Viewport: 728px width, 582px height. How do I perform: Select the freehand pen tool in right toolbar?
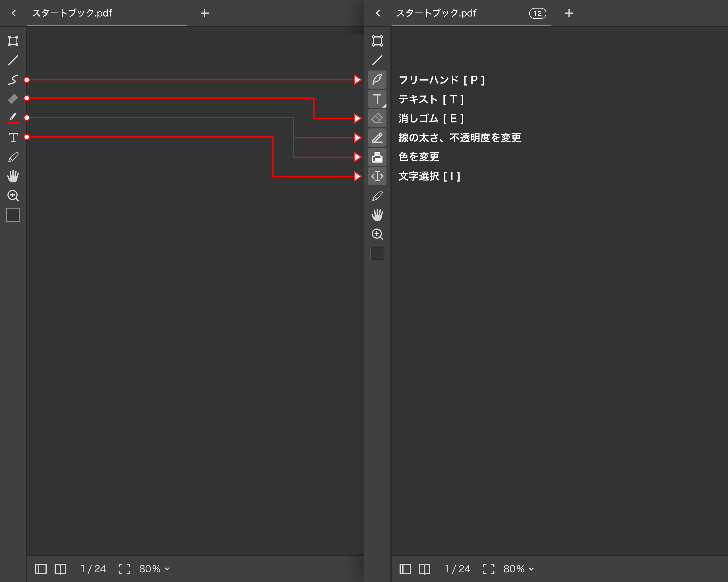(x=377, y=80)
